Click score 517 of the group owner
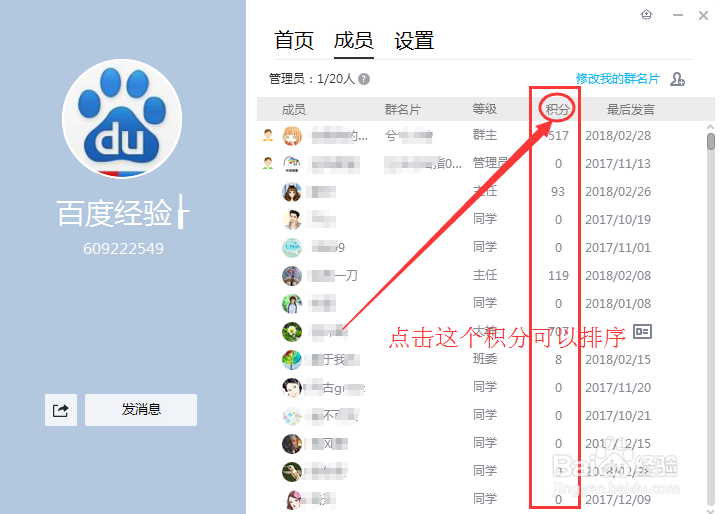Screen dimensions: 720x514 [x=558, y=136]
